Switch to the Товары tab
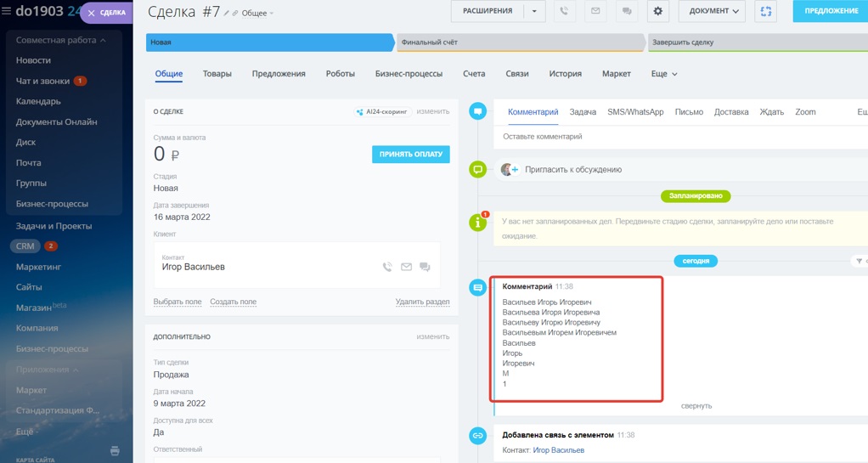This screenshot has height=463, width=868. coord(217,74)
